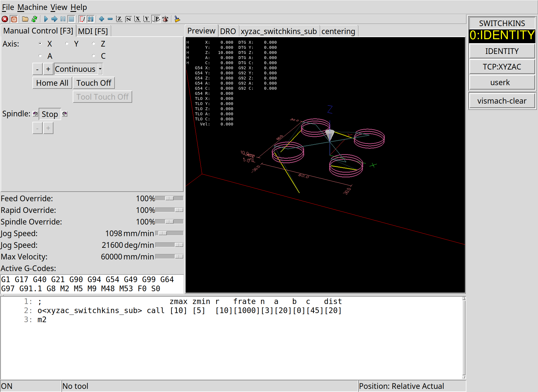Open the Machine menu
The width and height of the screenshot is (538, 392).
32,7
